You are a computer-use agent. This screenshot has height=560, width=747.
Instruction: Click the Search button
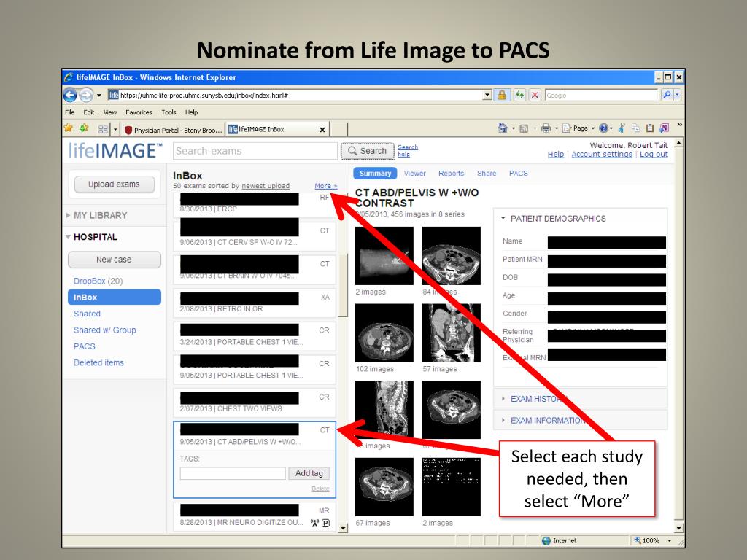click(x=368, y=151)
